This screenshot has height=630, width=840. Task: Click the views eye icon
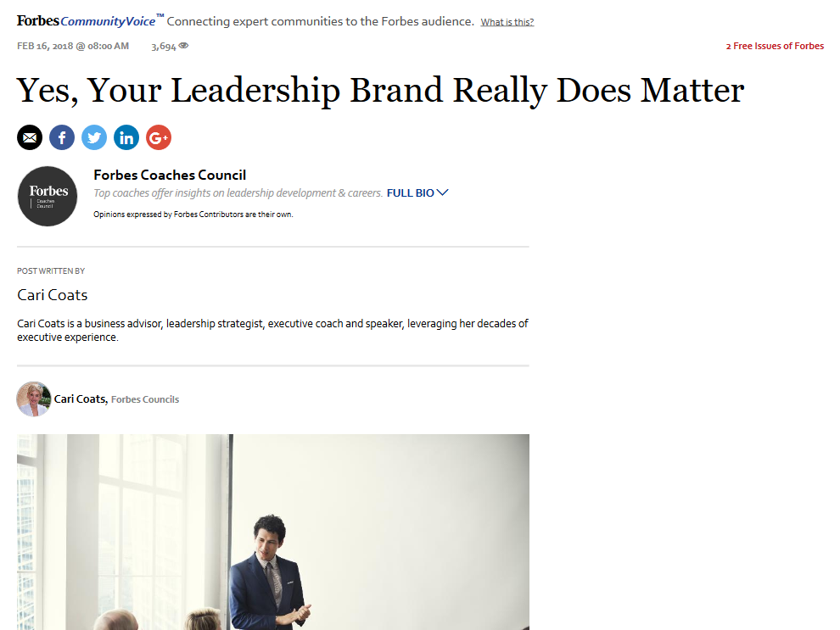coord(183,46)
